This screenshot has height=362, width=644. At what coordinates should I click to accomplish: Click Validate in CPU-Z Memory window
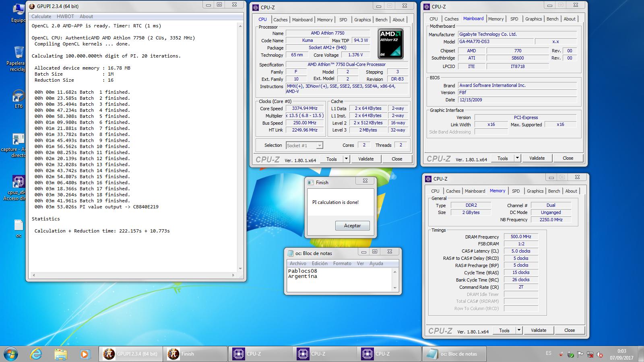539,330
